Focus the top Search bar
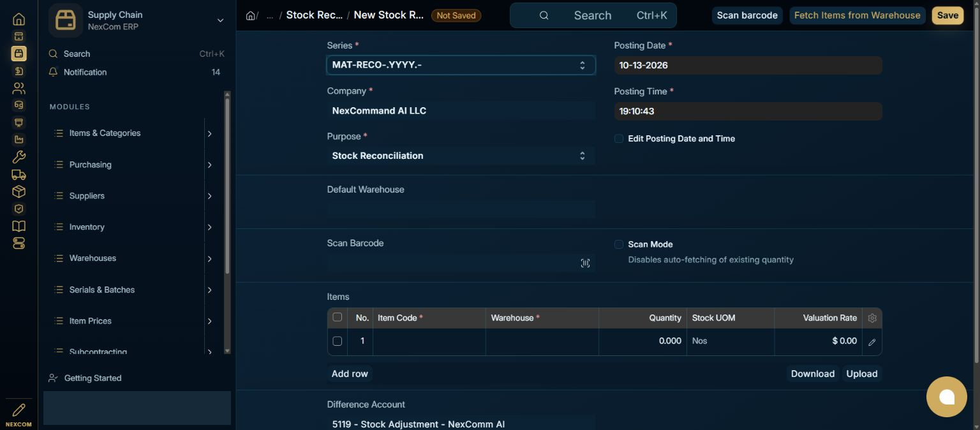Screen dimensions: 980x430 click(593, 15)
